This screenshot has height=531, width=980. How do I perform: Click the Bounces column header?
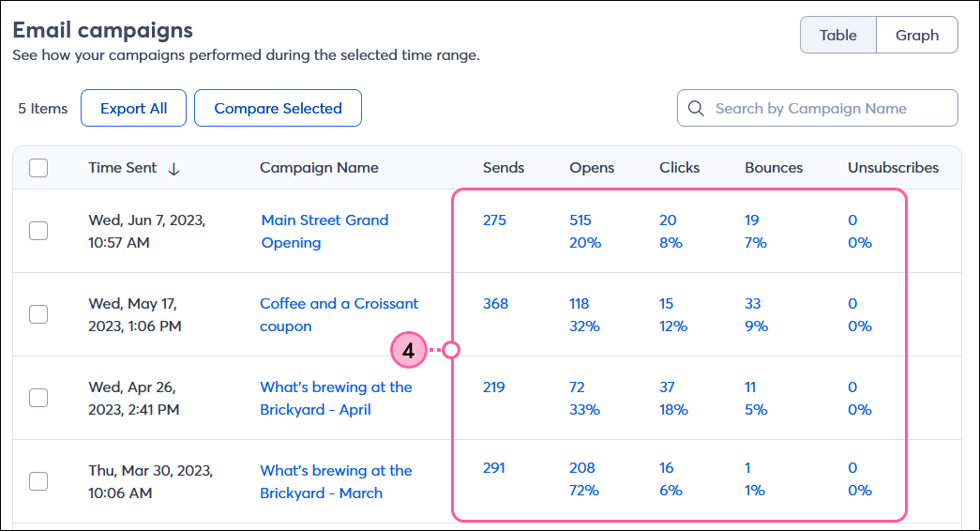pyautogui.click(x=774, y=168)
